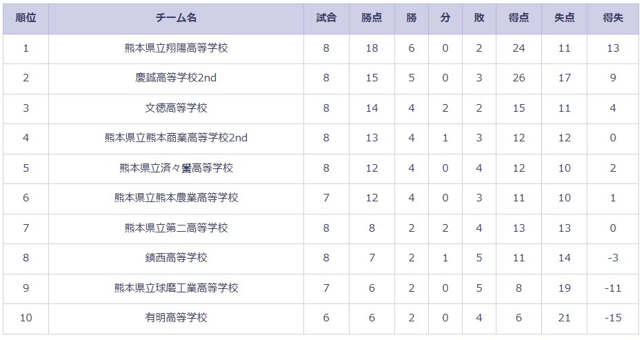Click 有明高等学校 team name
The height and width of the screenshot is (340, 644).
(177, 318)
